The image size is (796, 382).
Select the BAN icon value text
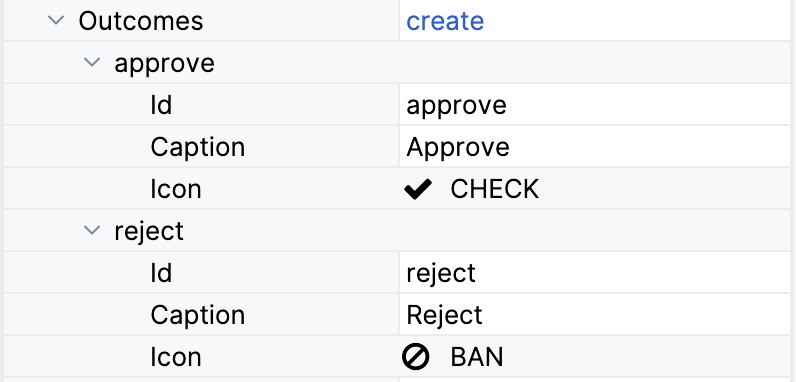pos(477,357)
